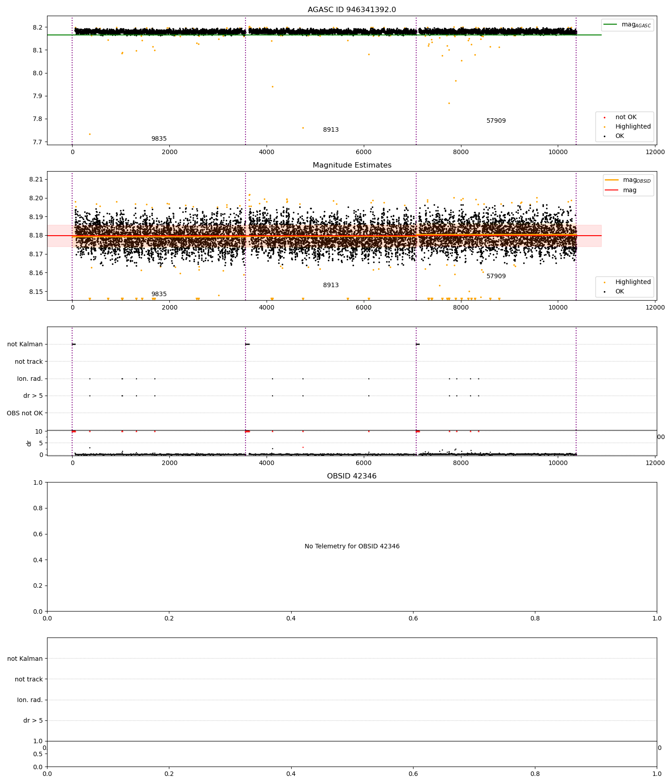The image size is (672, 784).
Task: Select 'Ion. rad.' label in the bottom panel
Action: click(x=30, y=700)
